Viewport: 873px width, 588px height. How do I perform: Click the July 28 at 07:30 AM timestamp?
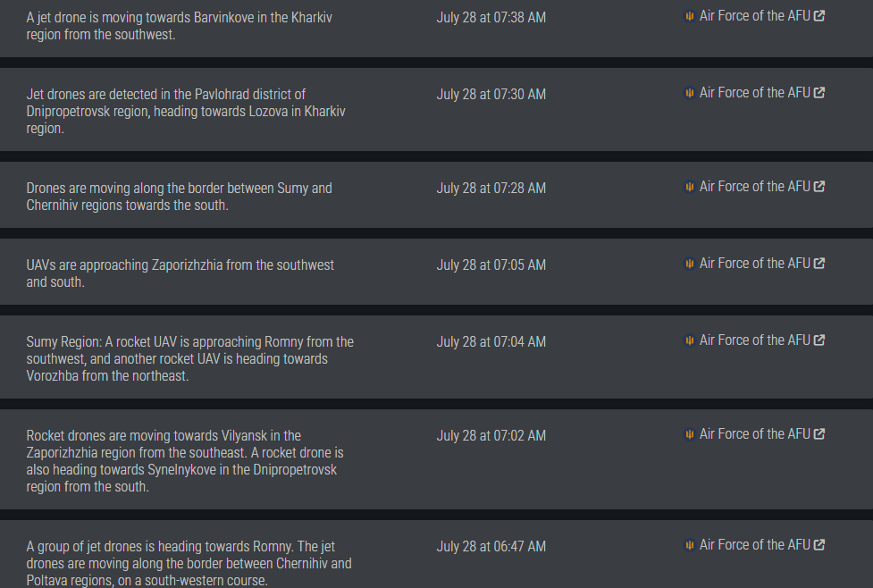(491, 94)
